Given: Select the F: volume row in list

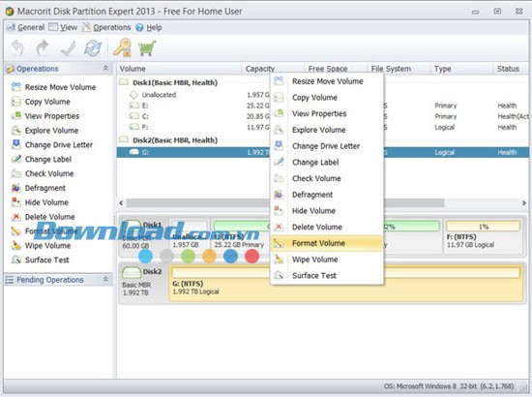Looking at the screenshot, I should tap(193, 127).
